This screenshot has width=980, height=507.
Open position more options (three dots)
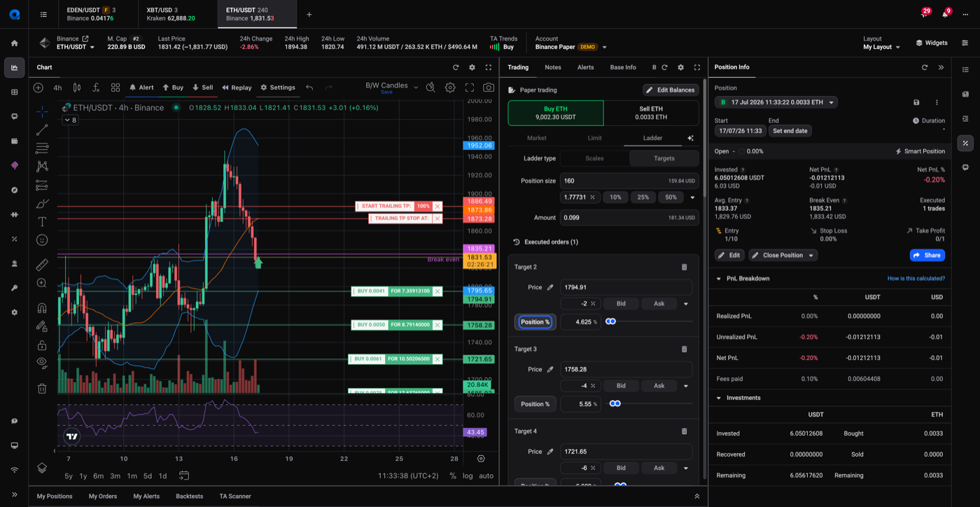click(937, 102)
